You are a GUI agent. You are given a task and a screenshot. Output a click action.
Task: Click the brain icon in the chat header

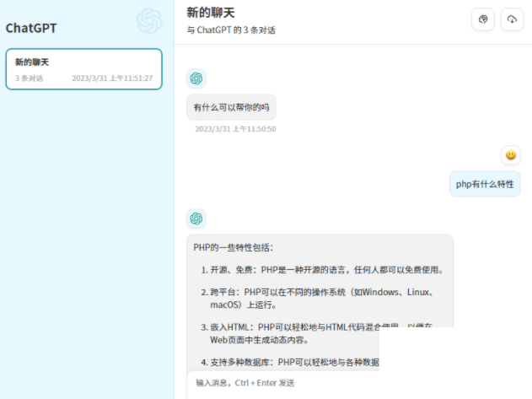click(483, 19)
